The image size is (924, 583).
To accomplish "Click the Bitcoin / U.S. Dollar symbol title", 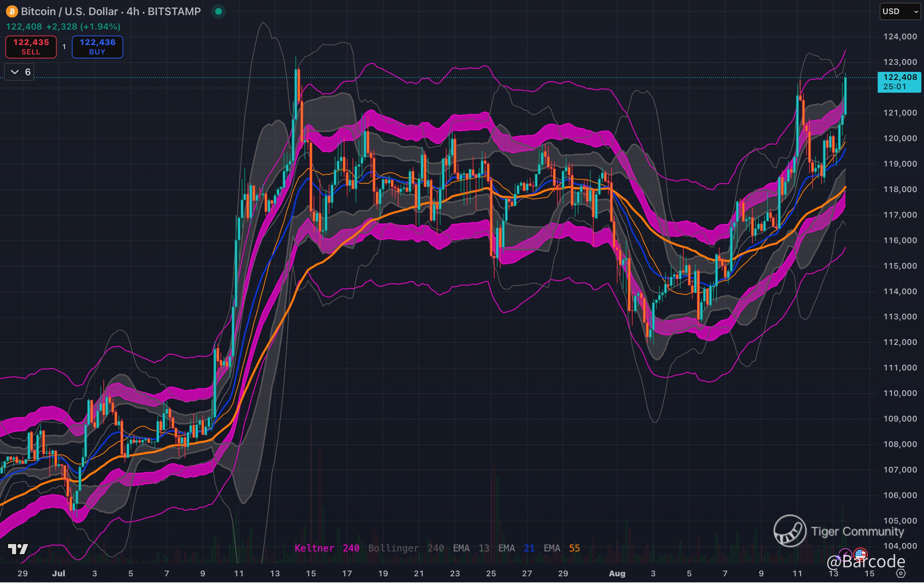I will pyautogui.click(x=69, y=11).
